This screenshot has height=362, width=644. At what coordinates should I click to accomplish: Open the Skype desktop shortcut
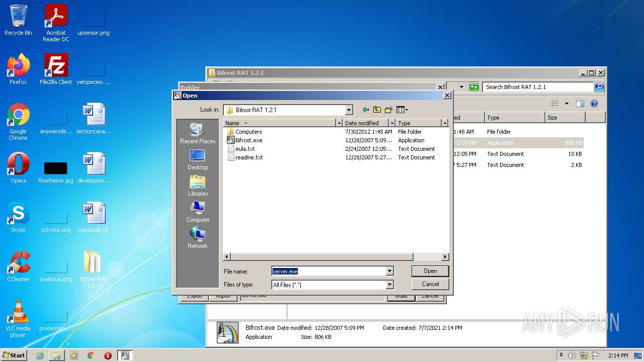pos(18,217)
